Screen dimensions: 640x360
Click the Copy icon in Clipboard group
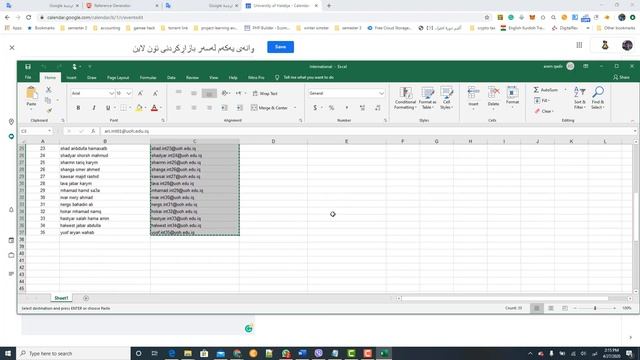[x=48, y=100]
